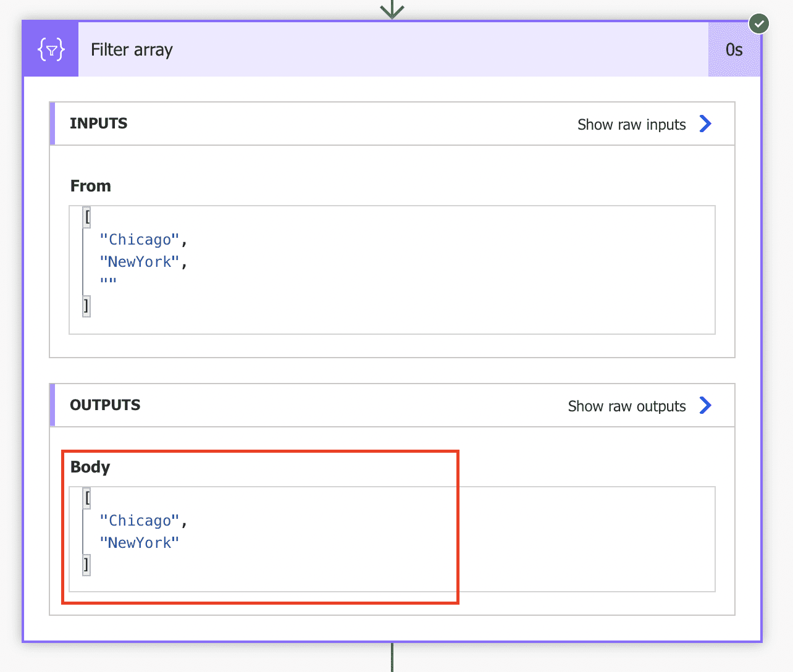Expand the OUTPUTS section header

click(x=105, y=405)
